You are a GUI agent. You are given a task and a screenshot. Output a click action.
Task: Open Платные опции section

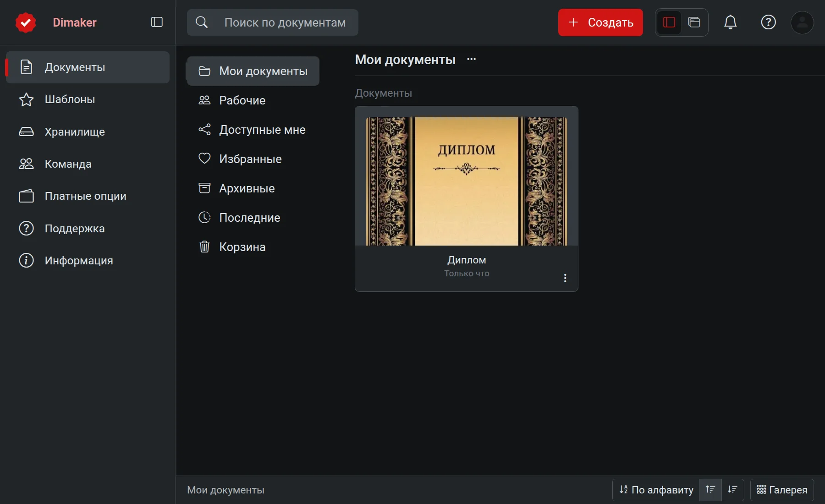(88, 196)
